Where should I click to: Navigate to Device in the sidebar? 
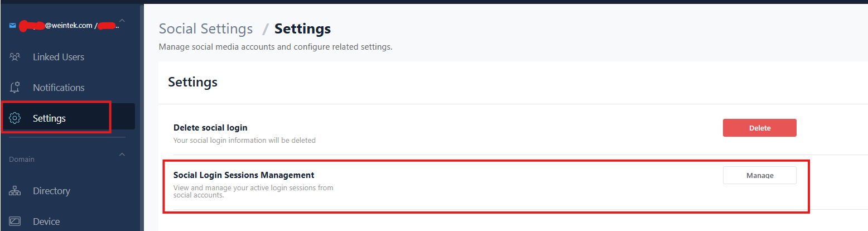46,222
